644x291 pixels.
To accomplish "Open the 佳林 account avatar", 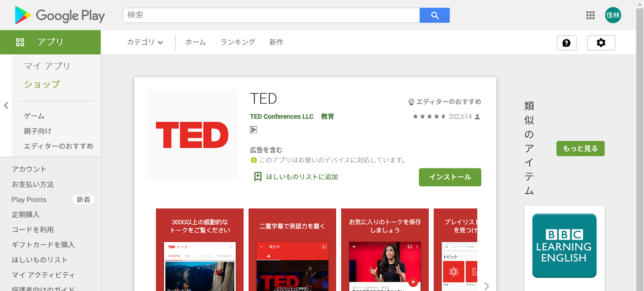I will (613, 15).
